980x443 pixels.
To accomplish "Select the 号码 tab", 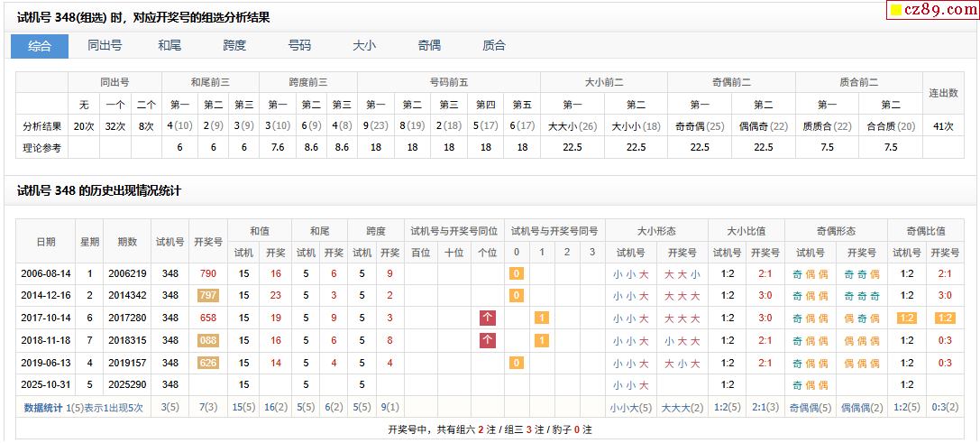I will pos(299,46).
